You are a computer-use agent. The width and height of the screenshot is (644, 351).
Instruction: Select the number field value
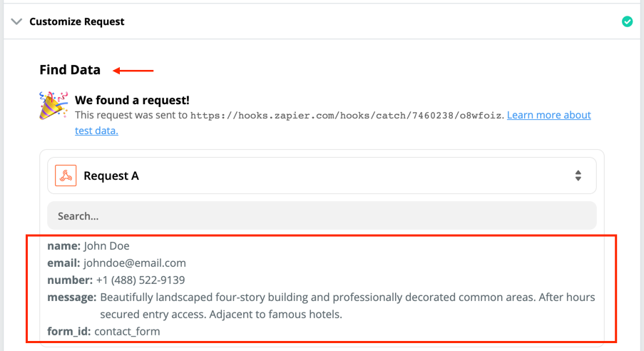140,280
